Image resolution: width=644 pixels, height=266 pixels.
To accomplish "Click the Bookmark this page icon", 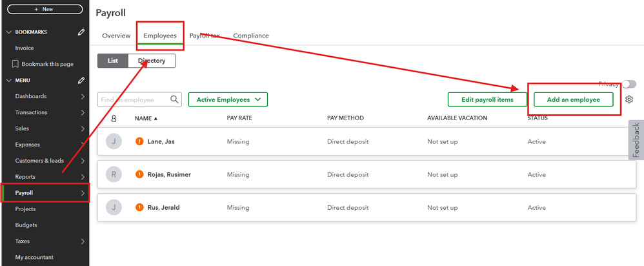I will click(15, 64).
